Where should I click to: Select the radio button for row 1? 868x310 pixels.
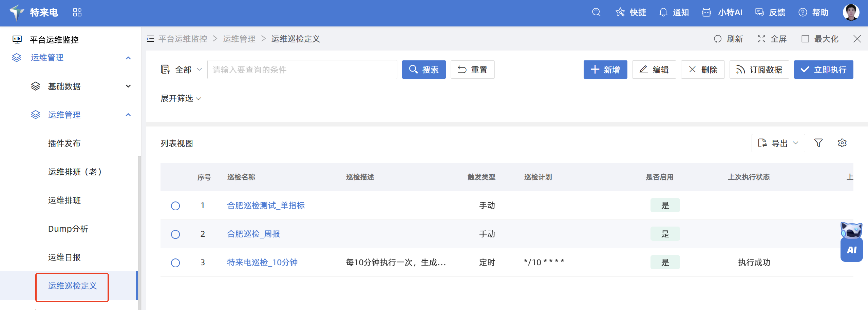coord(175,206)
